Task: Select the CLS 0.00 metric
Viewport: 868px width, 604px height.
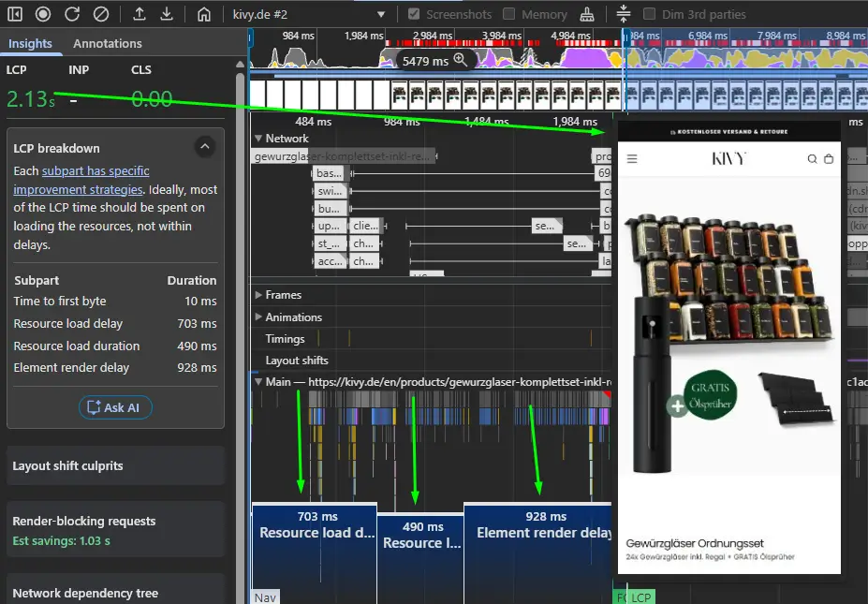Action: pos(152,99)
